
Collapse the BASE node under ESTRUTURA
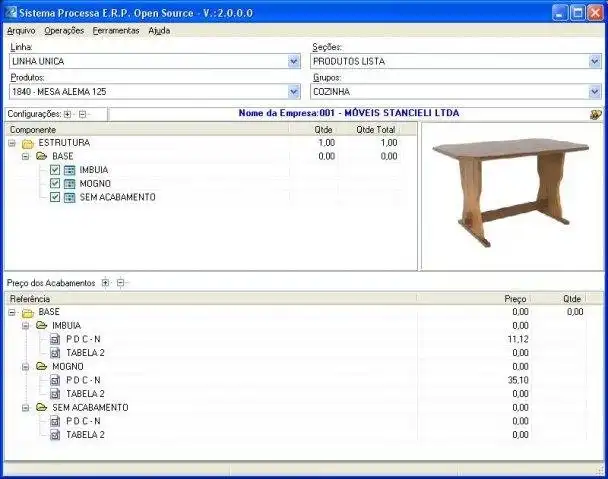[x=26, y=157]
